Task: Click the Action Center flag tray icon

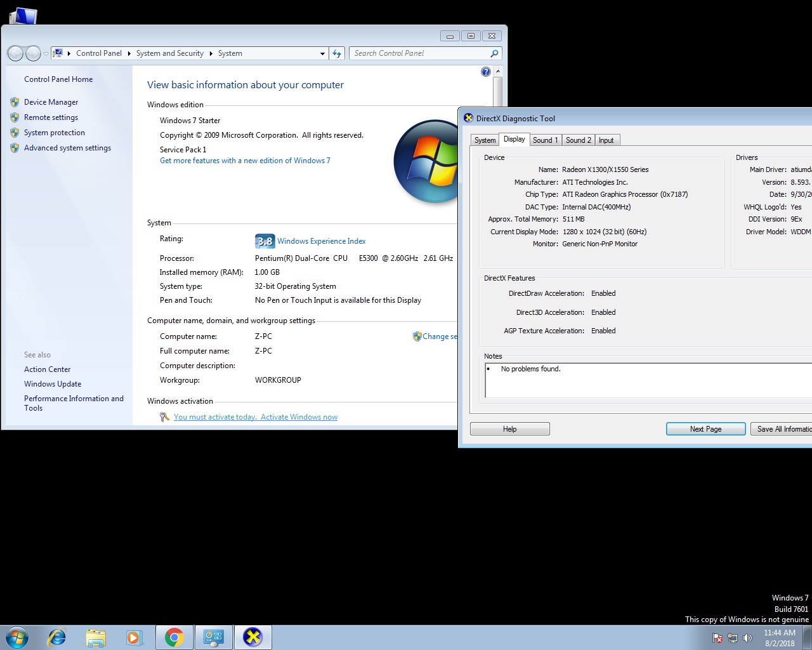Action: coord(717,638)
